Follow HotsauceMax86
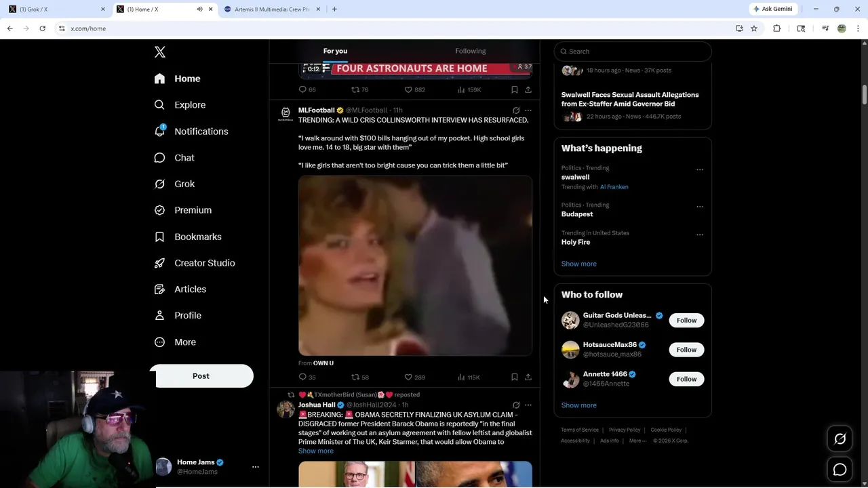This screenshot has height=488, width=868. click(x=686, y=350)
